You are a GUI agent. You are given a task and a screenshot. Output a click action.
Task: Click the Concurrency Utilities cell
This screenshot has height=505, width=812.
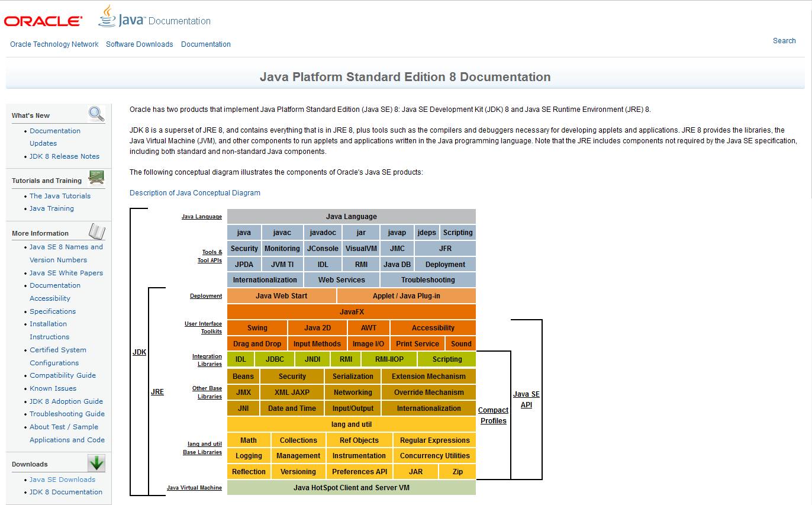434,456
